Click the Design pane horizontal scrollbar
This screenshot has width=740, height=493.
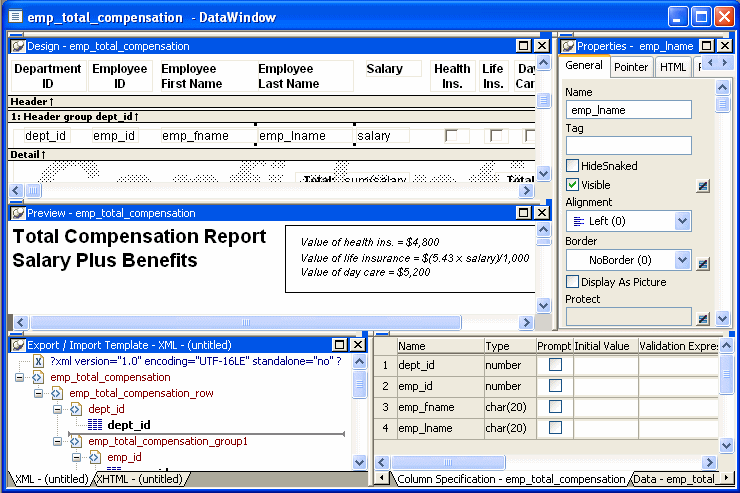[280, 190]
